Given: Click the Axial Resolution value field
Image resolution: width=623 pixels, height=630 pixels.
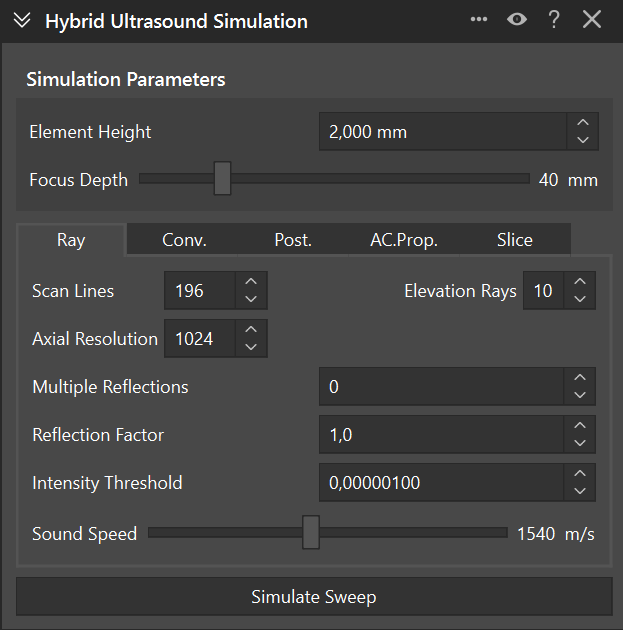Looking at the screenshot, I should tap(200, 338).
